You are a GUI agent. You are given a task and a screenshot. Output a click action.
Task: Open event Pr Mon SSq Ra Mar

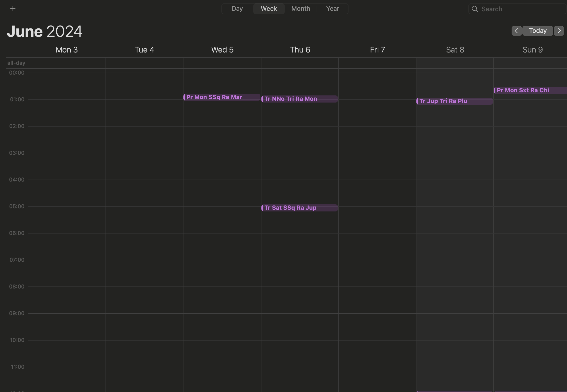221,97
